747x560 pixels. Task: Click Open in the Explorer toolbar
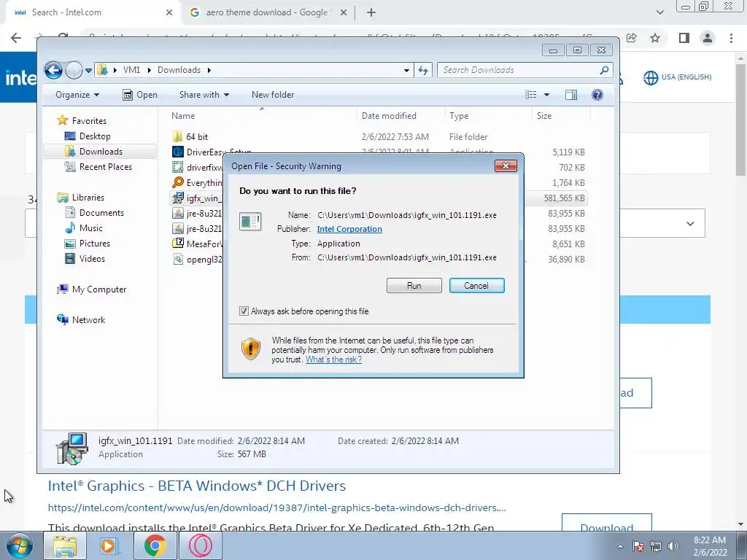(140, 95)
